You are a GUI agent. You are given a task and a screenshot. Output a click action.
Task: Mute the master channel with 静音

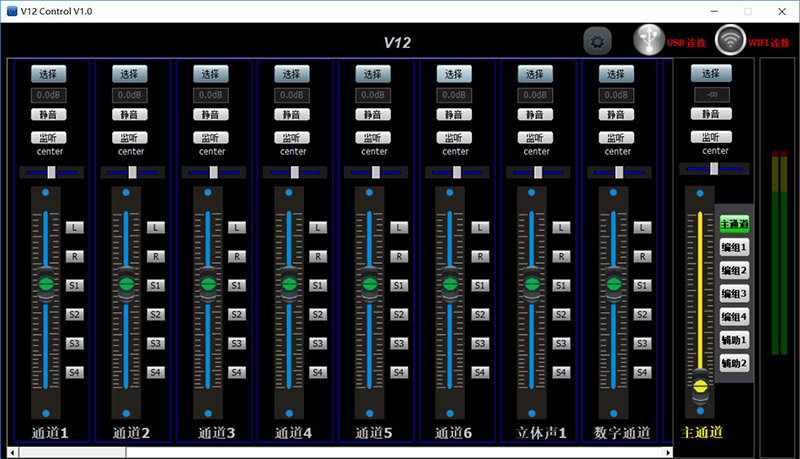(x=710, y=115)
